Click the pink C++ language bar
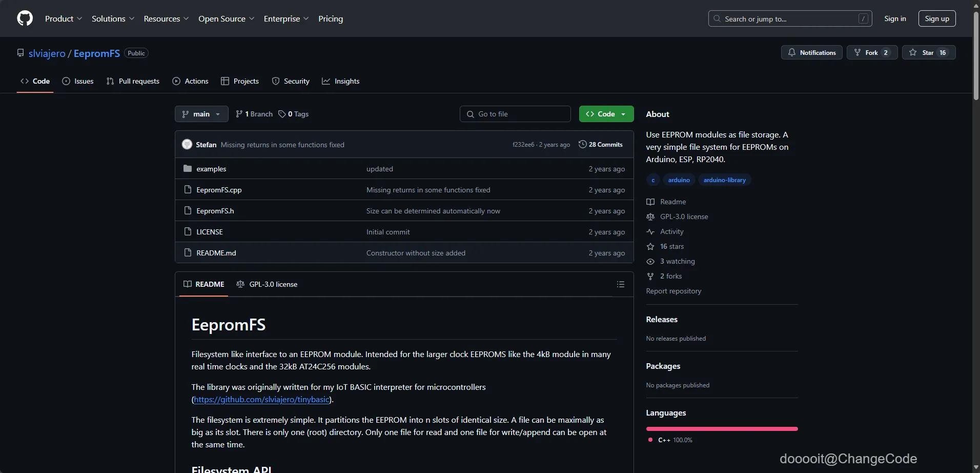Image resolution: width=980 pixels, height=473 pixels. pos(722,429)
